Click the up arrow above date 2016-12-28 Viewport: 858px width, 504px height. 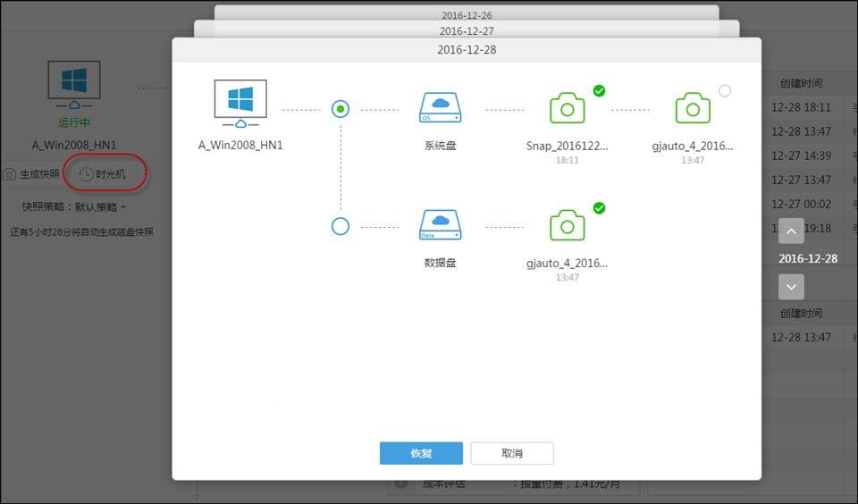click(791, 231)
